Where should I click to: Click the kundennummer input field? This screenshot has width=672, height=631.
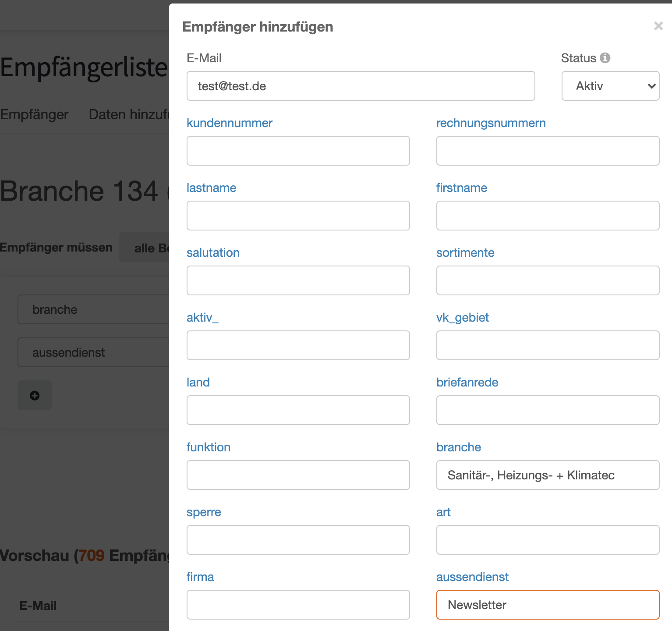point(298,151)
